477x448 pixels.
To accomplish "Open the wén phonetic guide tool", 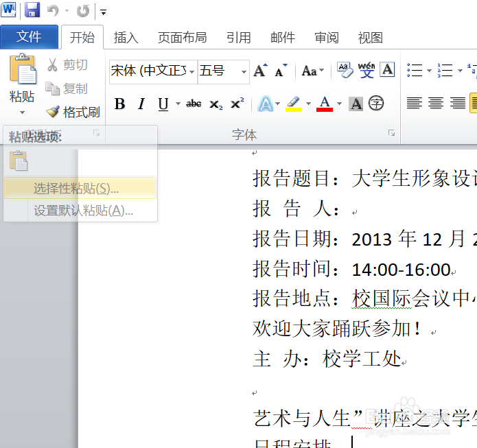I will tap(367, 70).
